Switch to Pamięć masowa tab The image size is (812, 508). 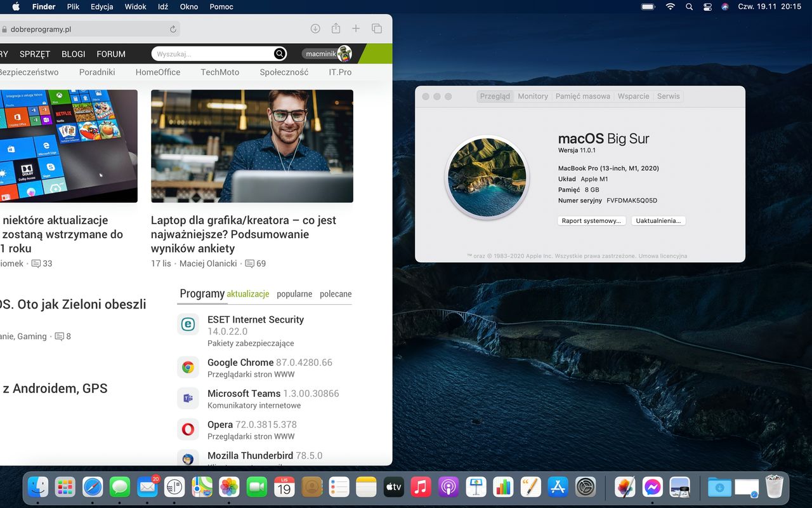(583, 97)
